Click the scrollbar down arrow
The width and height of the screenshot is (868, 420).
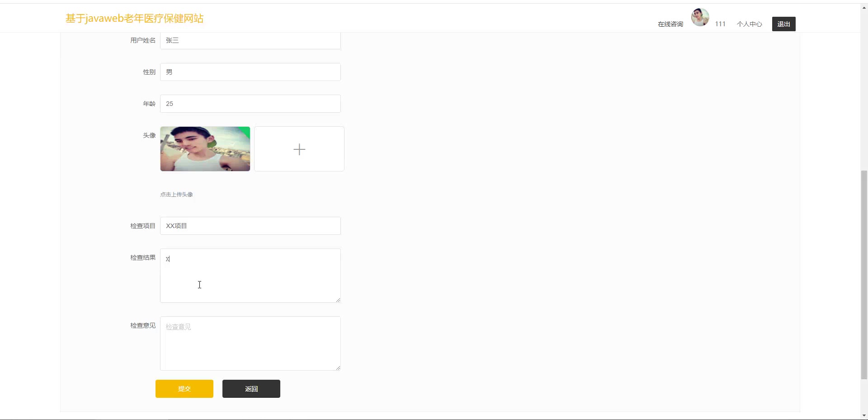[864, 415]
